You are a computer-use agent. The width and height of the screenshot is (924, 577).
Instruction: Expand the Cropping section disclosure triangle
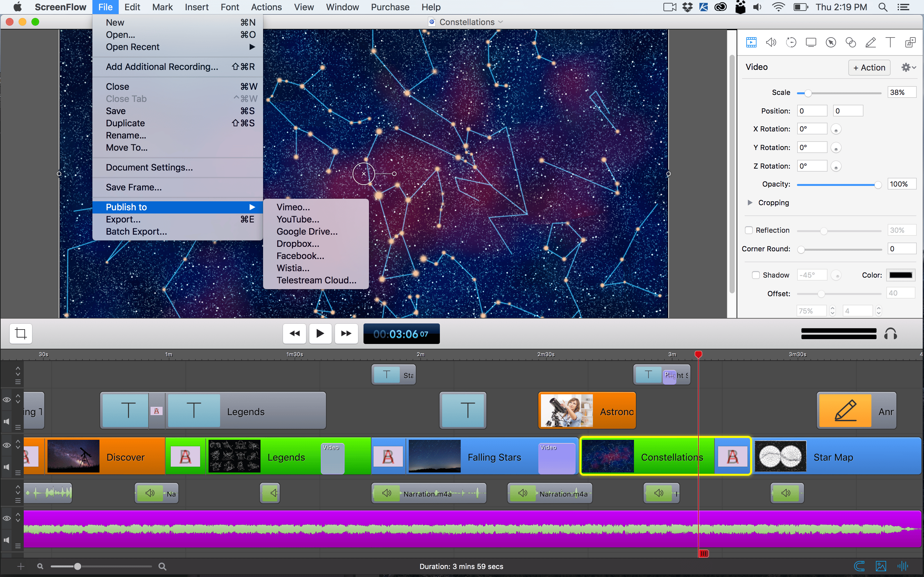point(750,203)
